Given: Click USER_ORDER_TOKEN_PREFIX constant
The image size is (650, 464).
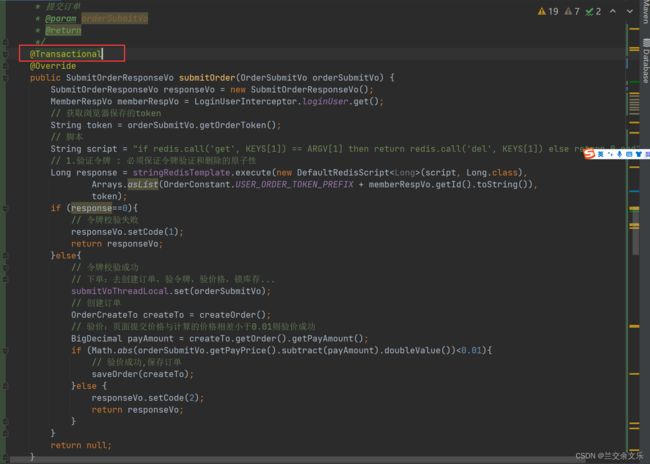Looking at the screenshot, I should tap(294, 185).
